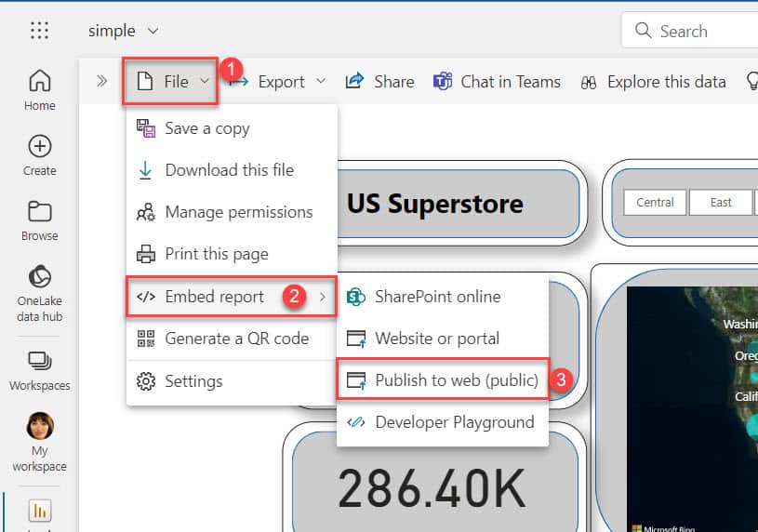758x532 pixels.
Task: Click the Save a copy icon
Action: coord(146,128)
